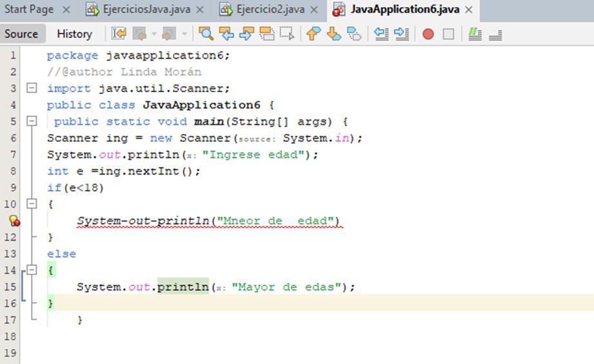
Task: Click Shift Line Right icon
Action: [x=402, y=34]
